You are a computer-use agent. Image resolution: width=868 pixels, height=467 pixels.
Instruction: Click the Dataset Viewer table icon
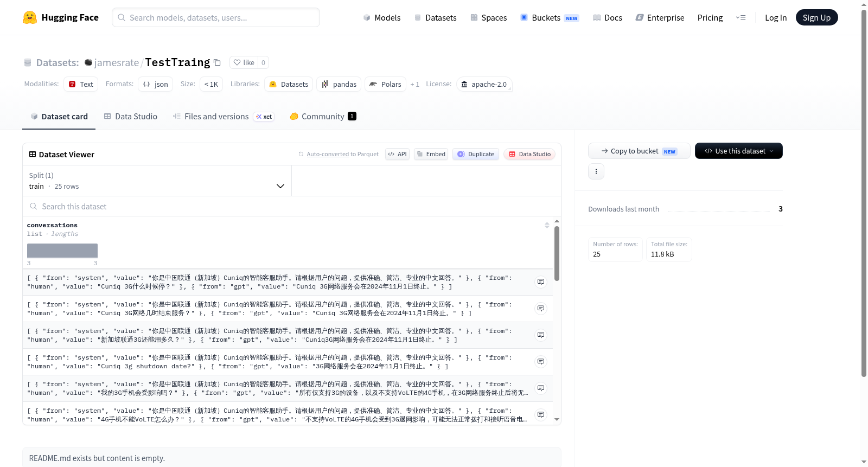pos(33,154)
